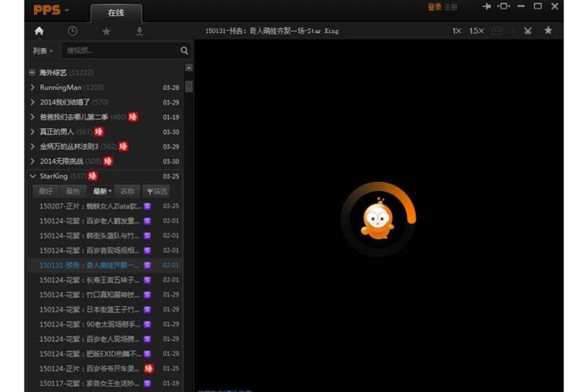Open the 列表 dropdown
The width and height of the screenshot is (588, 392).
point(42,51)
